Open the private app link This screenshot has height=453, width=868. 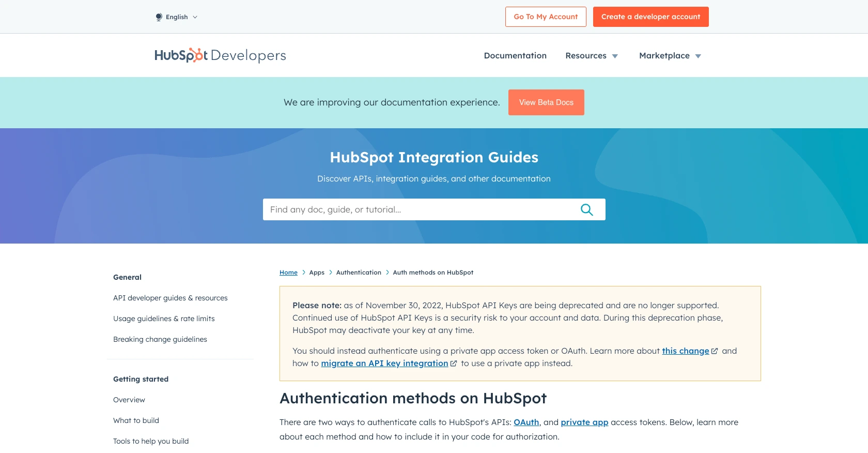pyautogui.click(x=584, y=422)
